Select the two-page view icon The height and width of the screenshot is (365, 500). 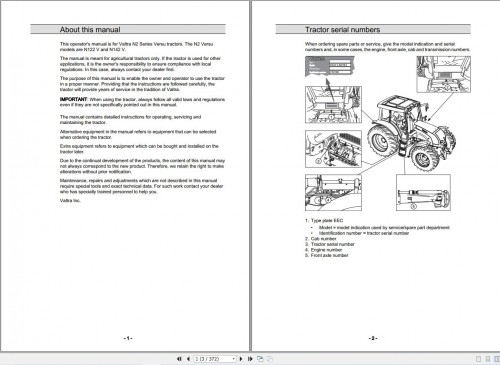point(497,359)
